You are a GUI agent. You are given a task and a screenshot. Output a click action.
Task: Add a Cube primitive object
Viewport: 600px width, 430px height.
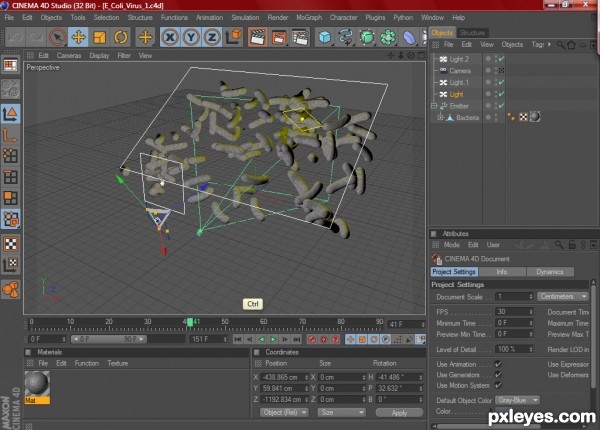324,37
